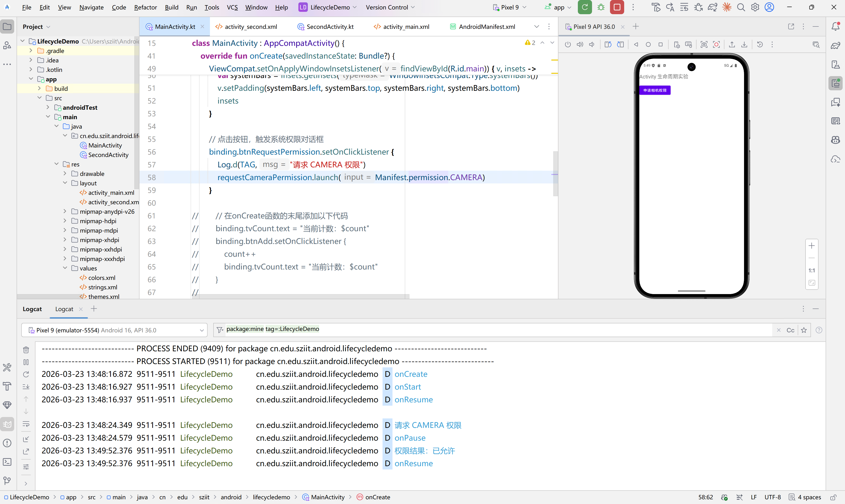Image resolution: width=845 pixels, height=504 pixels.
Task: Click the emulator Home circle button
Action: tap(648, 44)
